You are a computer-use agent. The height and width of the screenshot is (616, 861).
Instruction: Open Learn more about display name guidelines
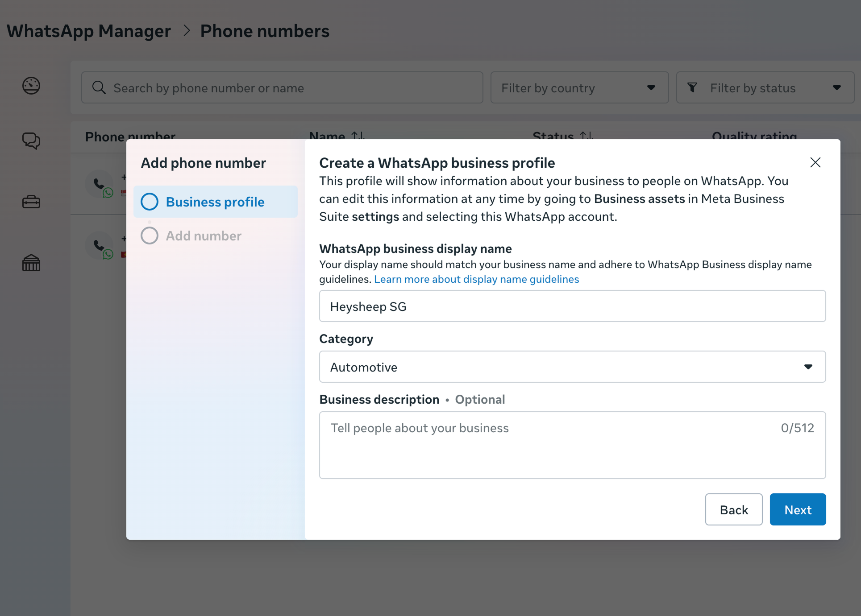coord(476,279)
